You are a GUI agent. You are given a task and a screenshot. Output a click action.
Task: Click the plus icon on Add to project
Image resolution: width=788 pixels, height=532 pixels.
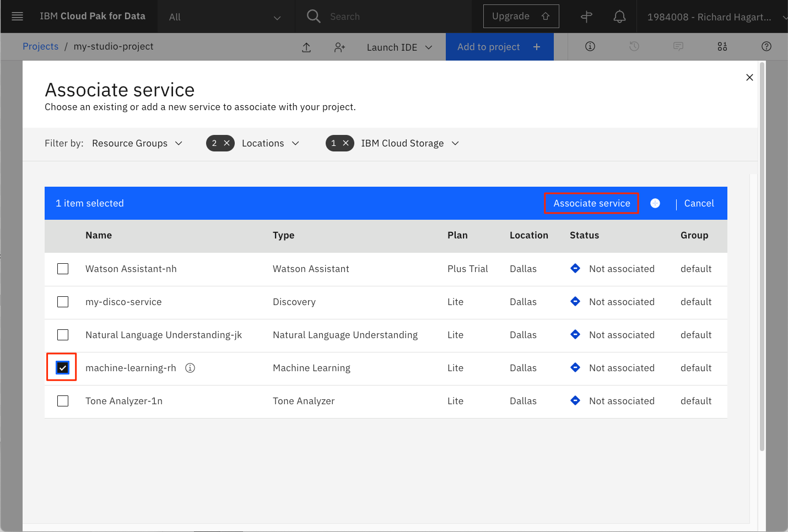[537, 47]
